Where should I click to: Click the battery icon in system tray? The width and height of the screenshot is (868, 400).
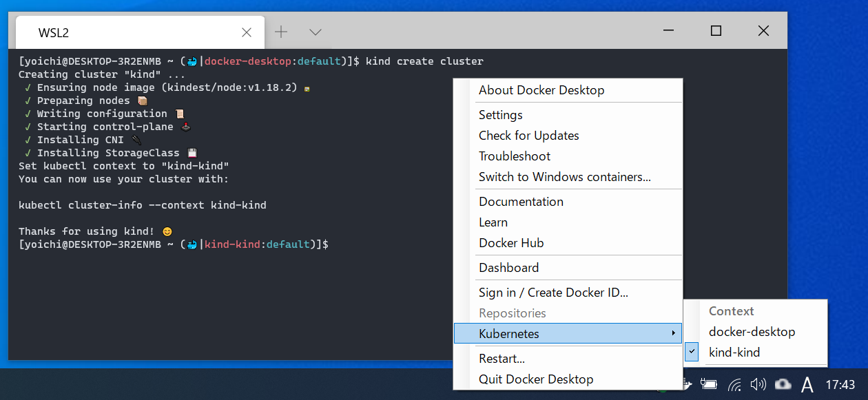click(709, 384)
